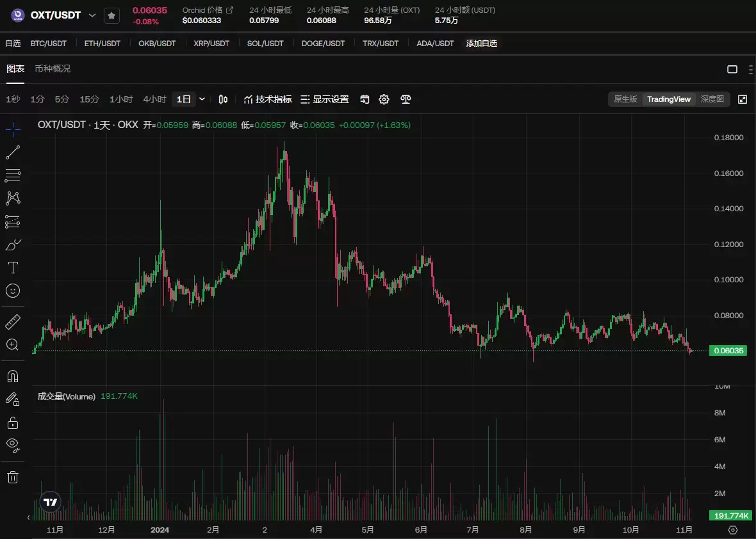Switch to the 币种概况 tab
Screen dimensions: 756x539
tap(53, 68)
